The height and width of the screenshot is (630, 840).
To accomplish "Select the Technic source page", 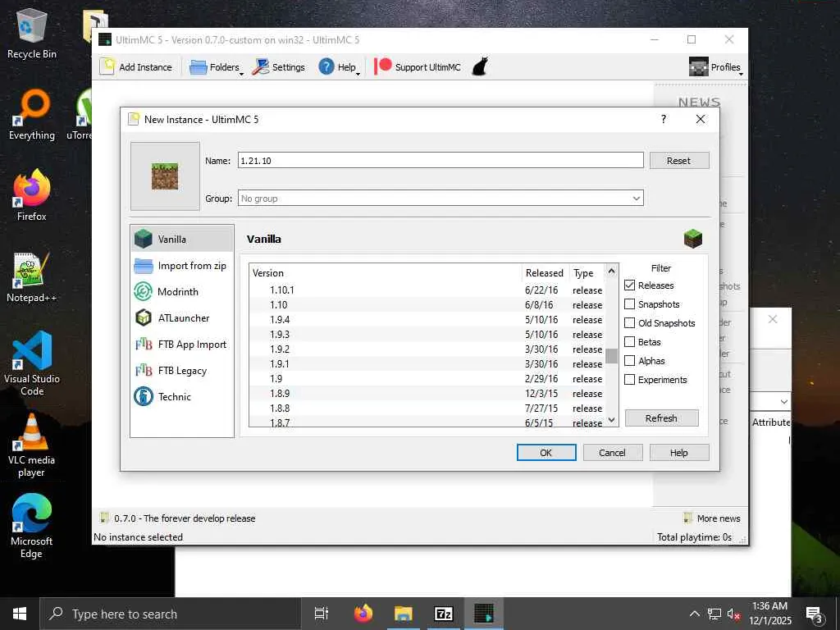I will coord(182,396).
